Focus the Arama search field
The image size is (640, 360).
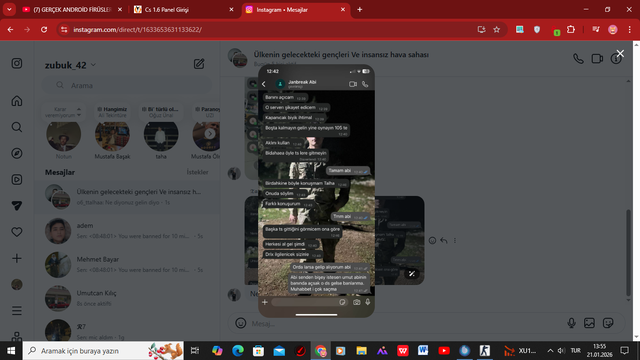(x=127, y=85)
